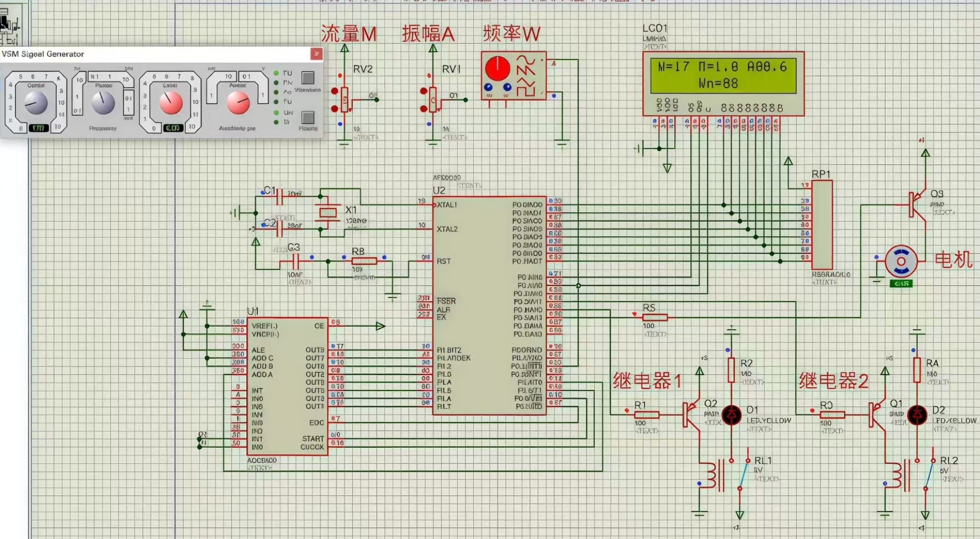Select transistor Q3 near the motor

coord(917,205)
